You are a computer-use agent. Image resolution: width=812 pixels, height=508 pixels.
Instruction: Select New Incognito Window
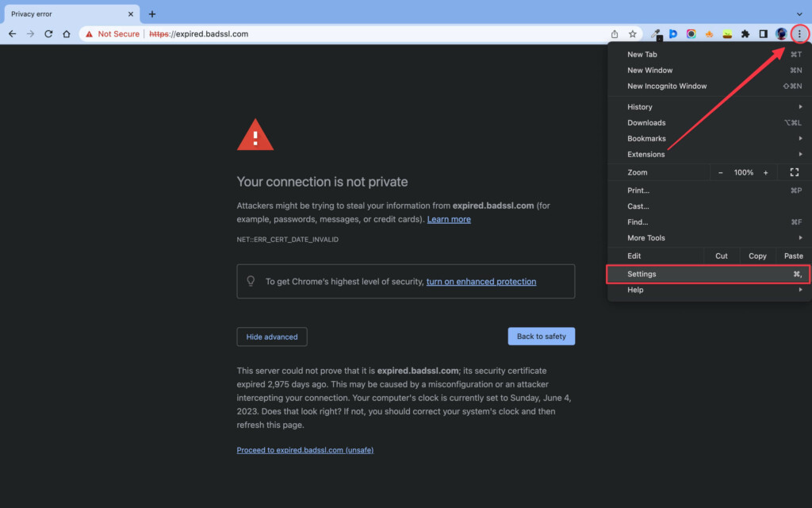tap(667, 87)
